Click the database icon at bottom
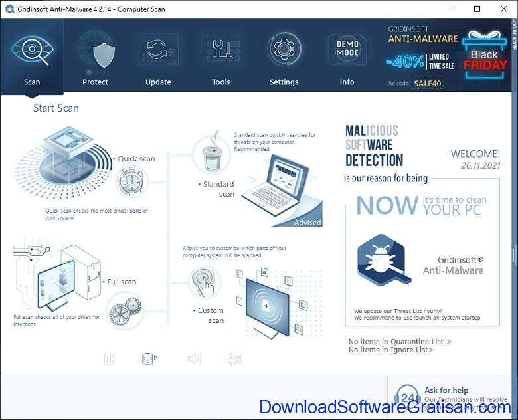Screen dimensions: 518x420 tap(149, 358)
